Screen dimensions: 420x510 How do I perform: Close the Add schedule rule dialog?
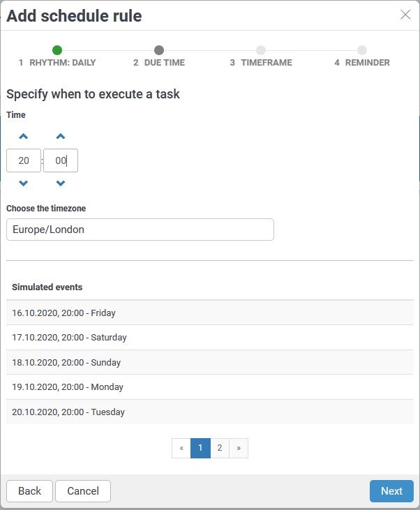[405, 15]
